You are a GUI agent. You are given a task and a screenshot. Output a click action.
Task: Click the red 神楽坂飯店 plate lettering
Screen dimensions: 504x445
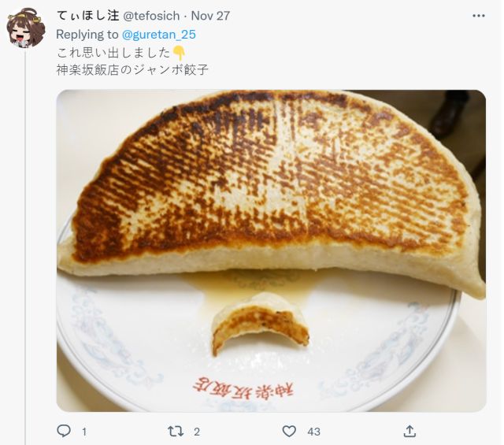click(243, 388)
